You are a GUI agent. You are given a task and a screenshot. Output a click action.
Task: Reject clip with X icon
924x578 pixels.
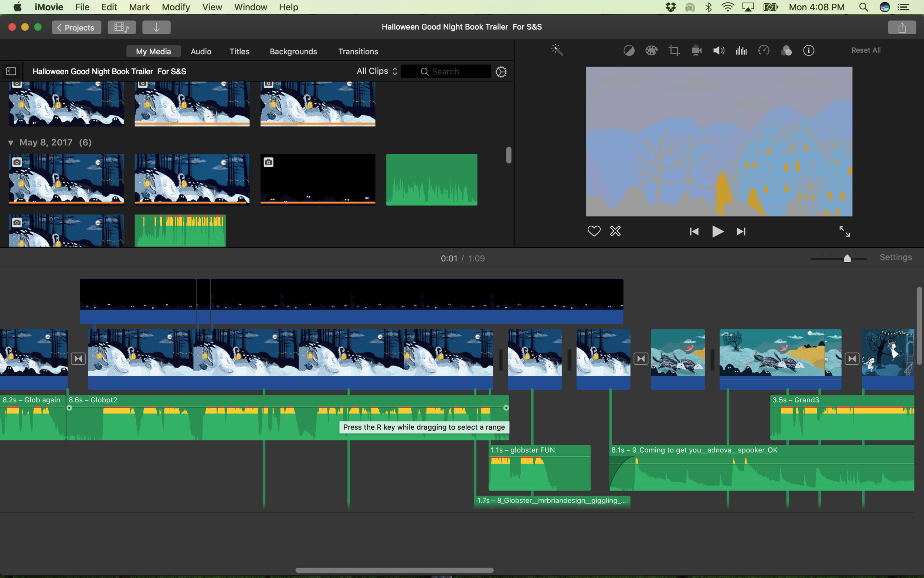615,231
